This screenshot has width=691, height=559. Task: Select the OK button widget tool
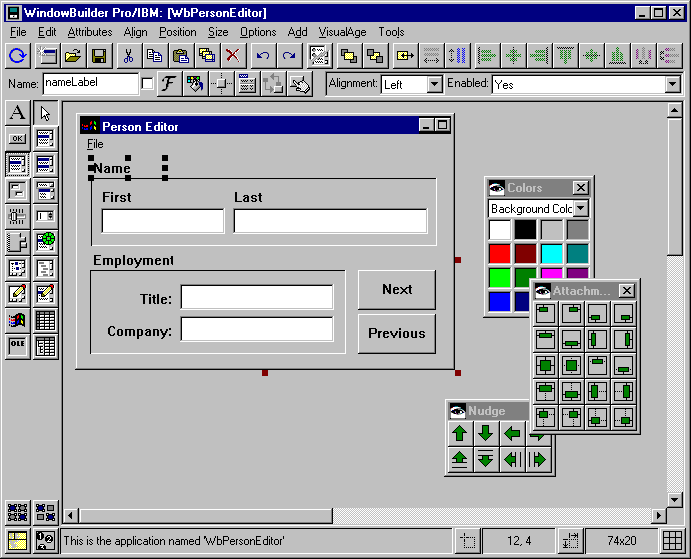(x=18, y=138)
